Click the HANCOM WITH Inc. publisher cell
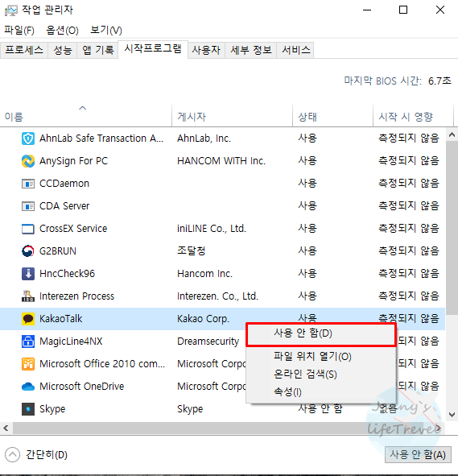The image size is (458, 476). click(x=221, y=161)
